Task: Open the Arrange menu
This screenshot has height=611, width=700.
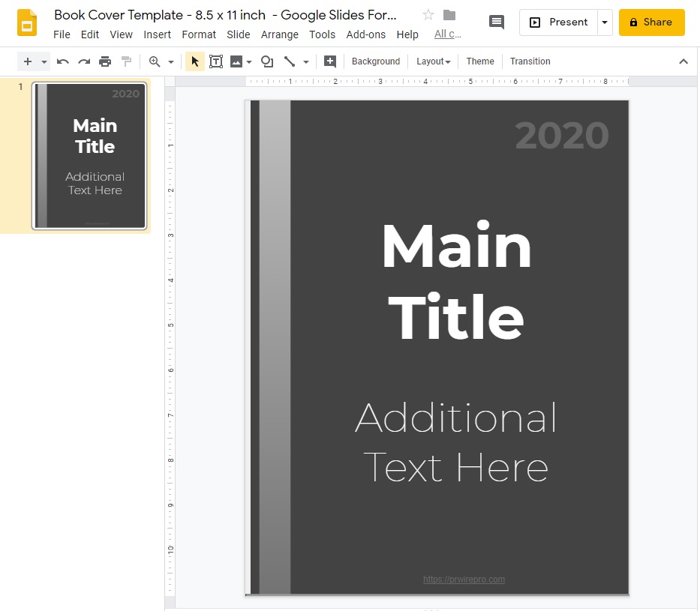Action: 279,34
